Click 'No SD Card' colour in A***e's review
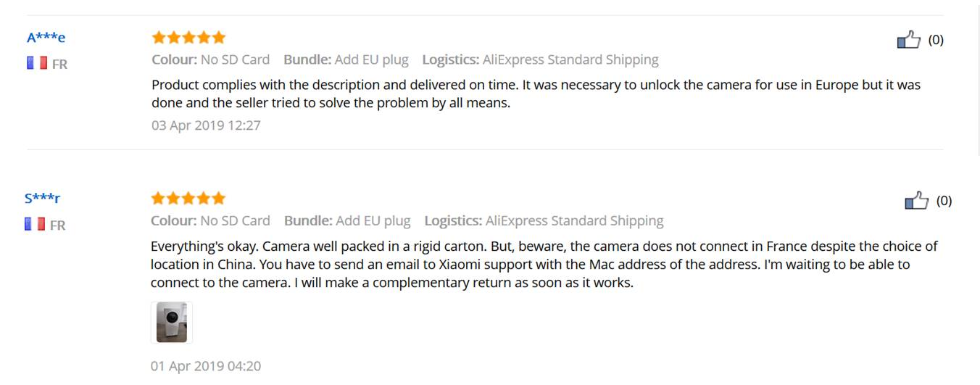The width and height of the screenshot is (980, 385). click(x=235, y=59)
